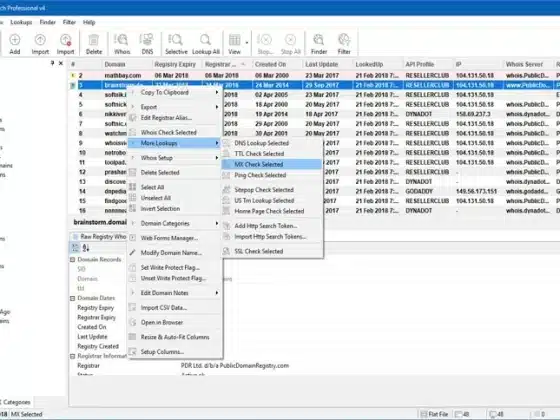Expand Copy To Clipboard submenu
The width and height of the screenshot is (560, 420).
point(175,92)
